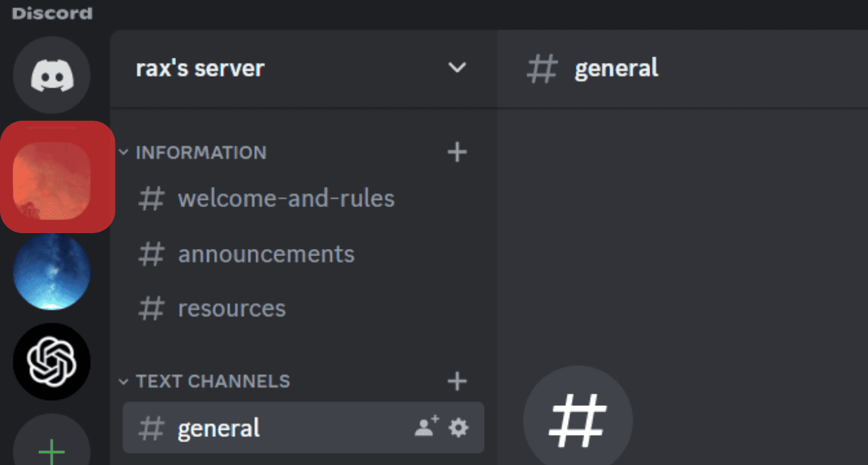Select the red server icon in the sidebar

tap(56, 176)
